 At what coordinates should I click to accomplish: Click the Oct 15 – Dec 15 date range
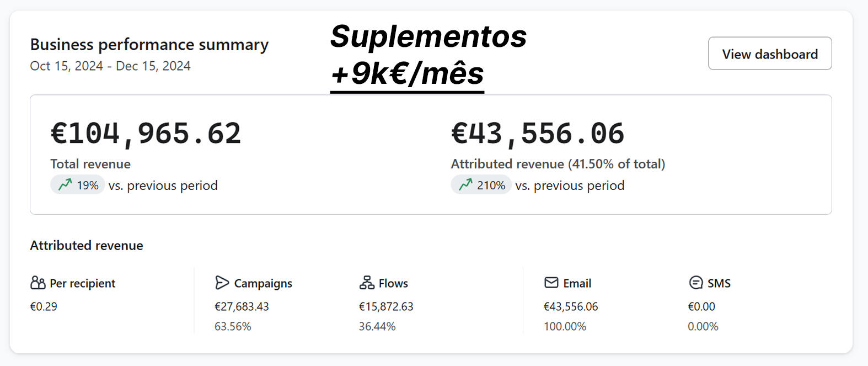[110, 66]
